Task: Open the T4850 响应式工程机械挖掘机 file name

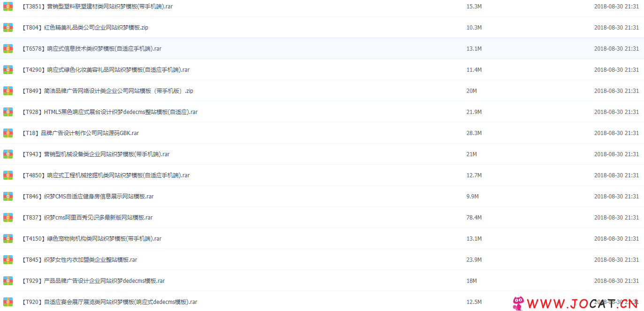Action: coord(106,175)
